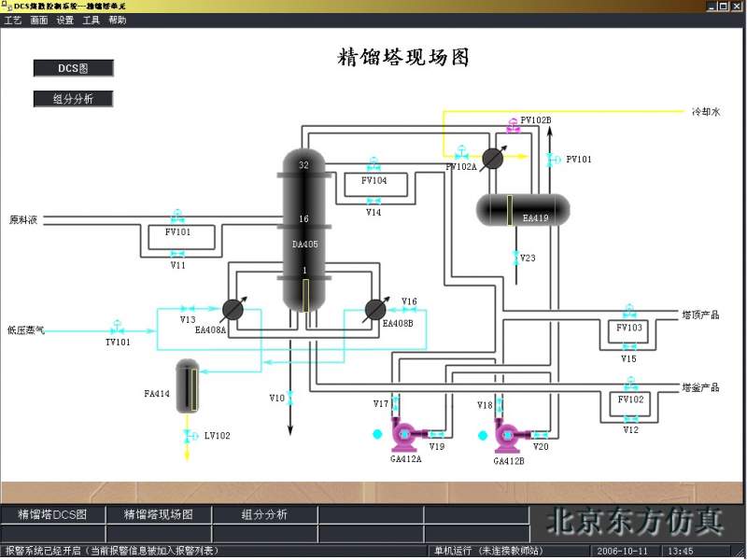Click the LV102 level valve under FA414
Image resolution: width=747 pixels, height=560 pixels.
[x=190, y=435]
